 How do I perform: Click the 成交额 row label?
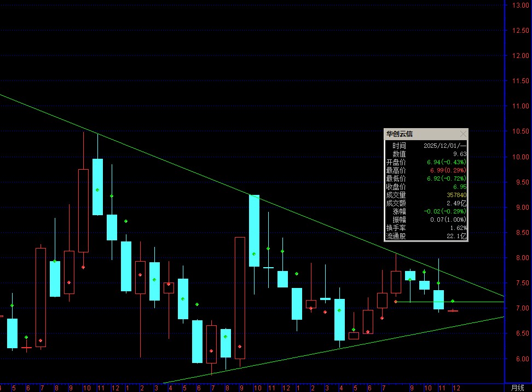[396, 203]
